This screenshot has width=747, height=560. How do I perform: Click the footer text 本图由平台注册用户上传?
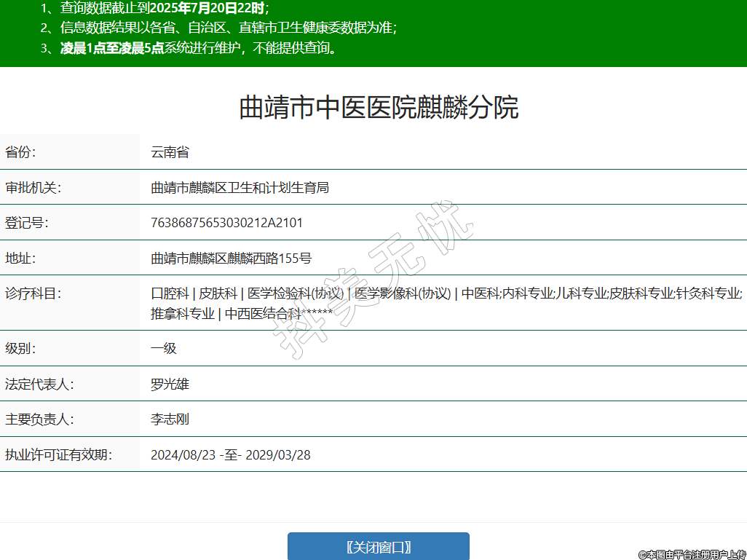point(692,554)
